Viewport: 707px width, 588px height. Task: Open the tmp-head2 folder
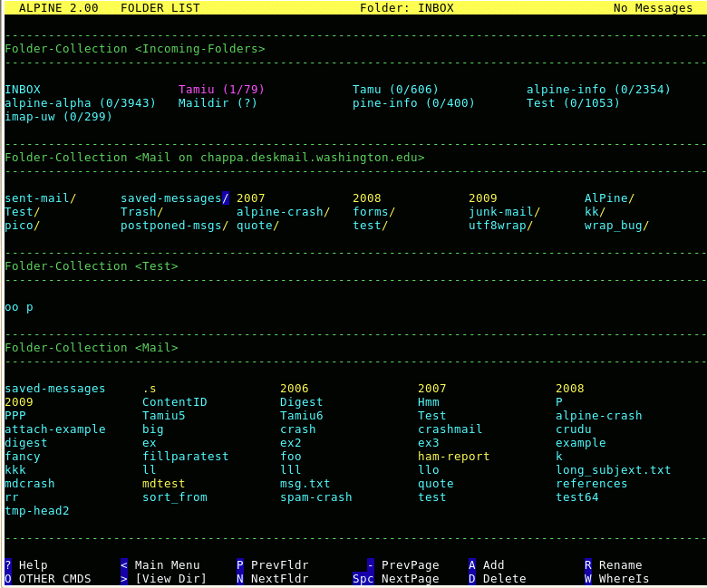click(x=37, y=510)
